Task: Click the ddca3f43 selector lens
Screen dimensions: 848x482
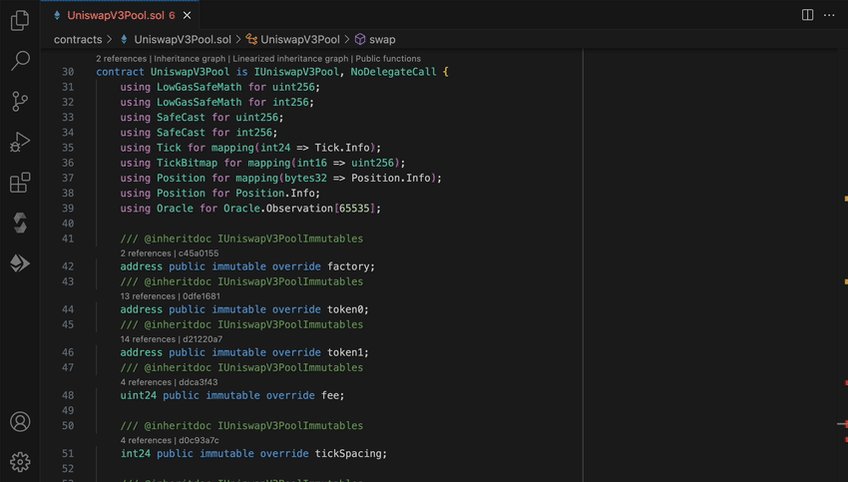Action: click(x=198, y=382)
